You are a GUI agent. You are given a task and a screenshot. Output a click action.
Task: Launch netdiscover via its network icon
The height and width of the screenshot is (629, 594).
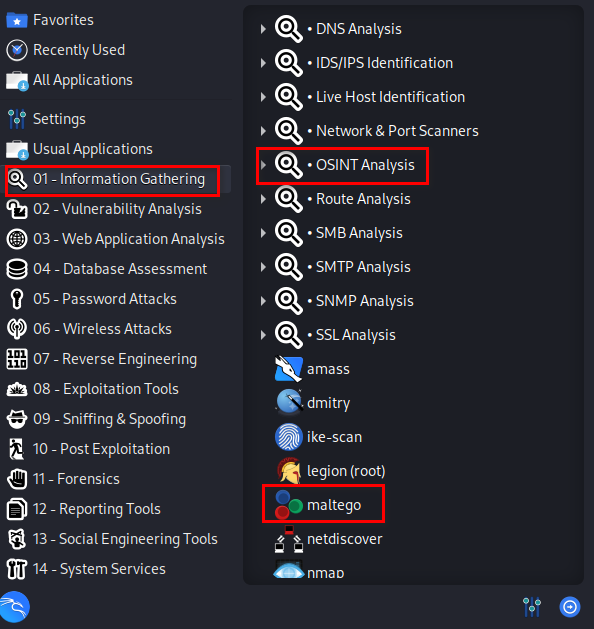[289, 539]
